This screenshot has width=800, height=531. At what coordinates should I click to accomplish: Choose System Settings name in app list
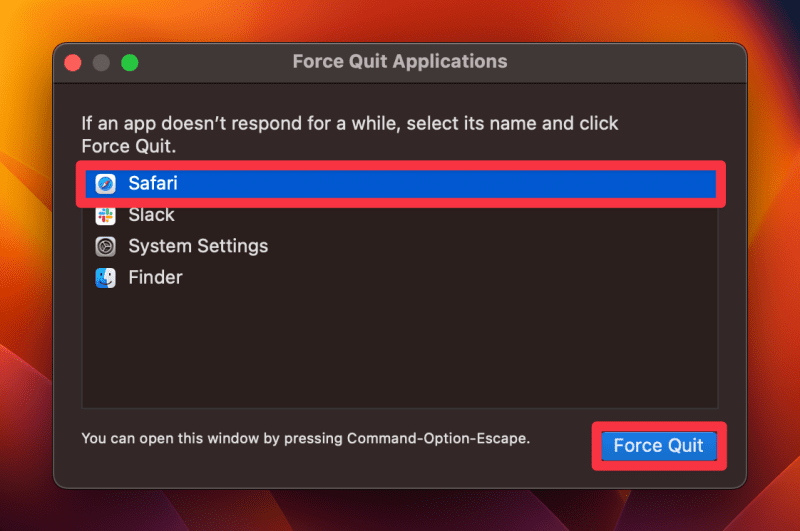pyautogui.click(x=198, y=246)
